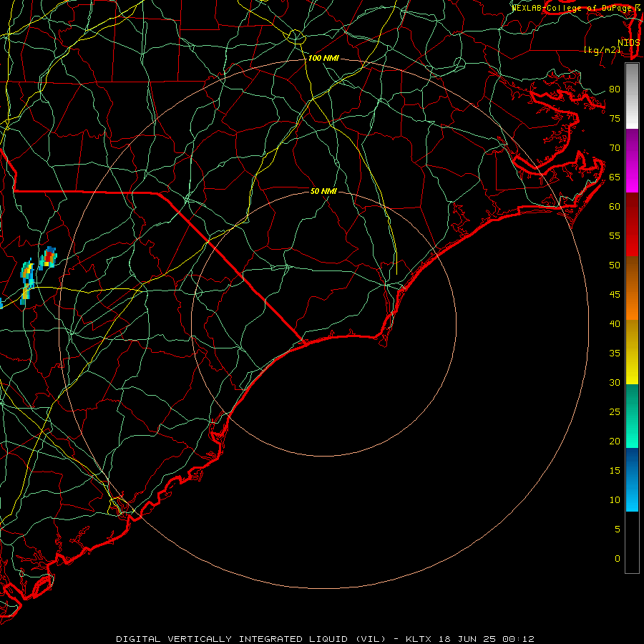Screen dimensions: 644x644
Task: Click the legend scale value "80"
Action: (x=615, y=89)
